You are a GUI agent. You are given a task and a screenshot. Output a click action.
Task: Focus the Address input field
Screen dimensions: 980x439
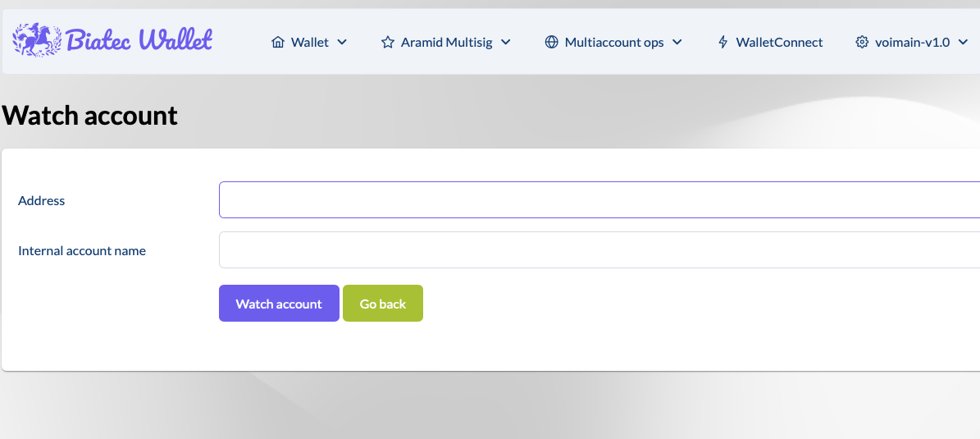pyautogui.click(x=599, y=200)
